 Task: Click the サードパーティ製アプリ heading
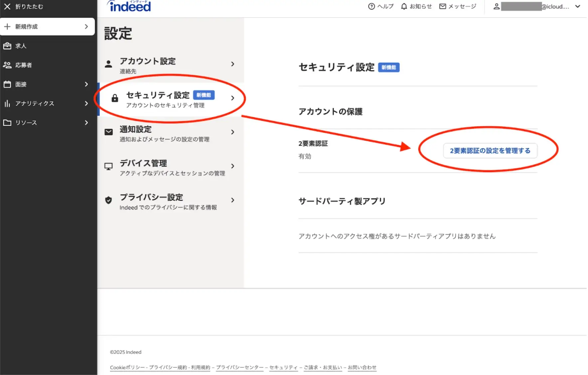[x=342, y=201]
